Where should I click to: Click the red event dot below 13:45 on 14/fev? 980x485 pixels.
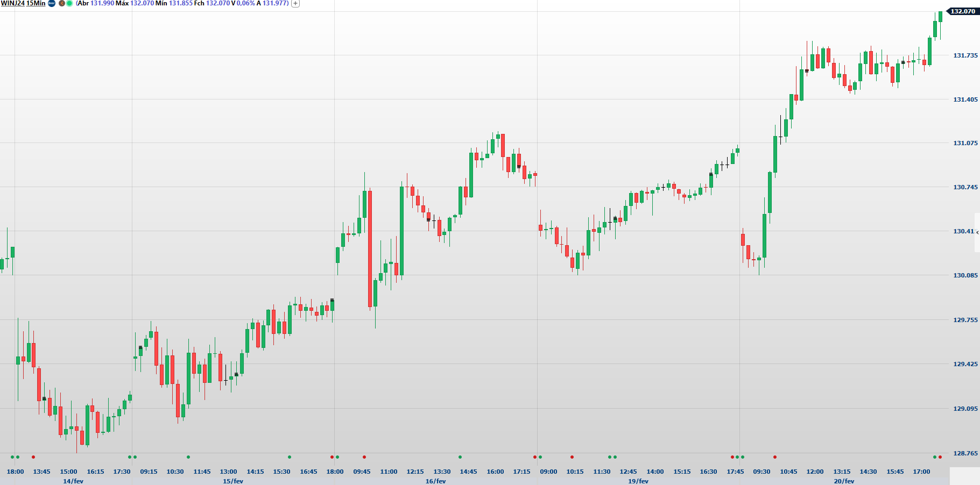[x=33, y=457]
